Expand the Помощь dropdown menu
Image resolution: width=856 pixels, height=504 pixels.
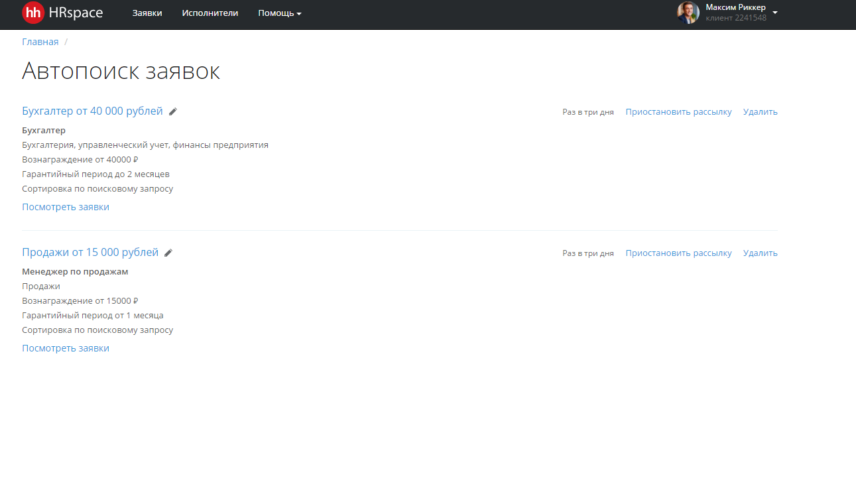[x=280, y=13]
